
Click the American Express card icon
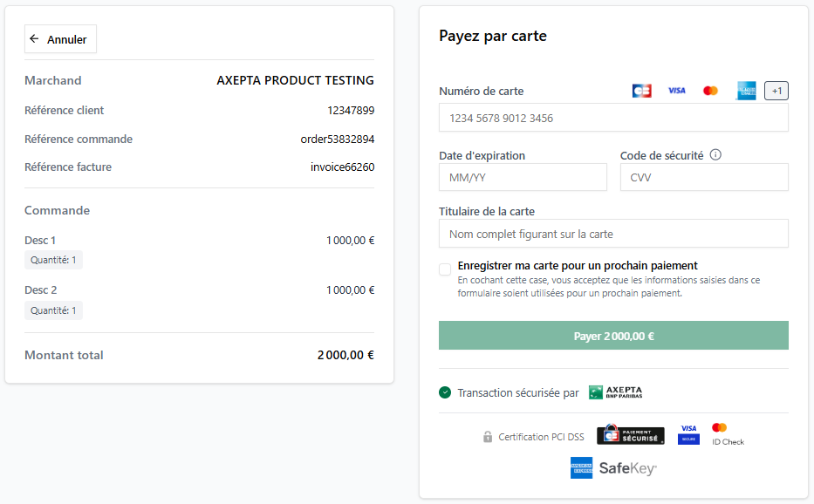(746, 91)
